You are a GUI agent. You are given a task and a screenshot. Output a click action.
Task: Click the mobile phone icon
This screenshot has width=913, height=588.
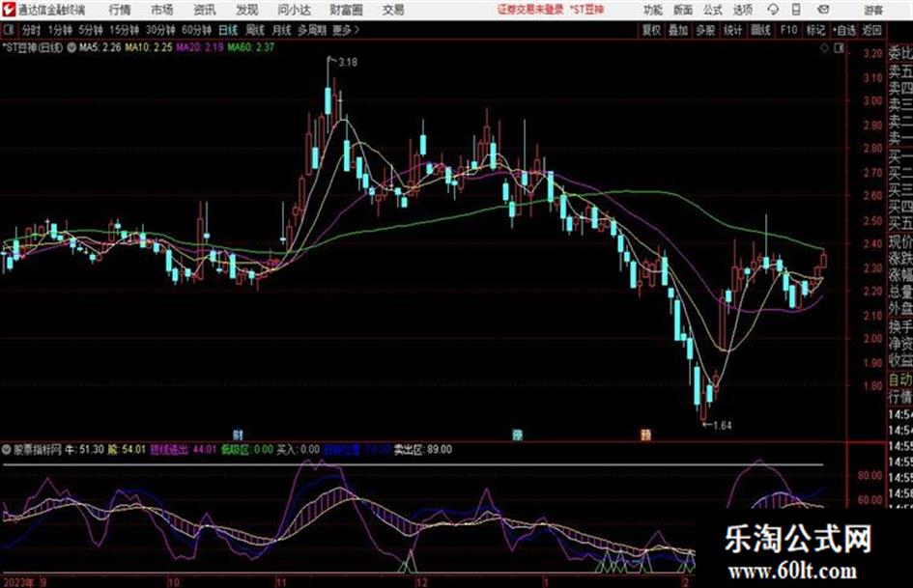(x=796, y=10)
